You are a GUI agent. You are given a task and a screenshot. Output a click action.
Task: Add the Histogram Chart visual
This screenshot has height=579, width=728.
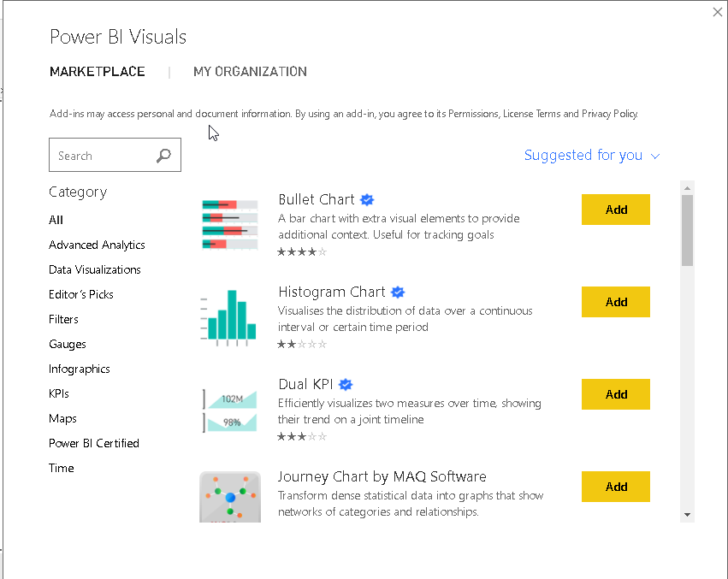coord(616,302)
